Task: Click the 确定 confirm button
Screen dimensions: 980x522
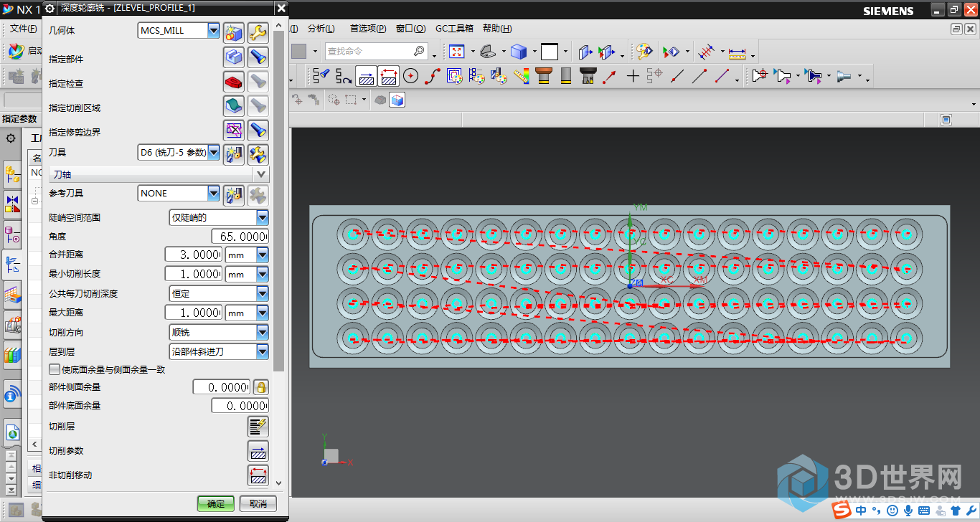Action: [x=216, y=504]
